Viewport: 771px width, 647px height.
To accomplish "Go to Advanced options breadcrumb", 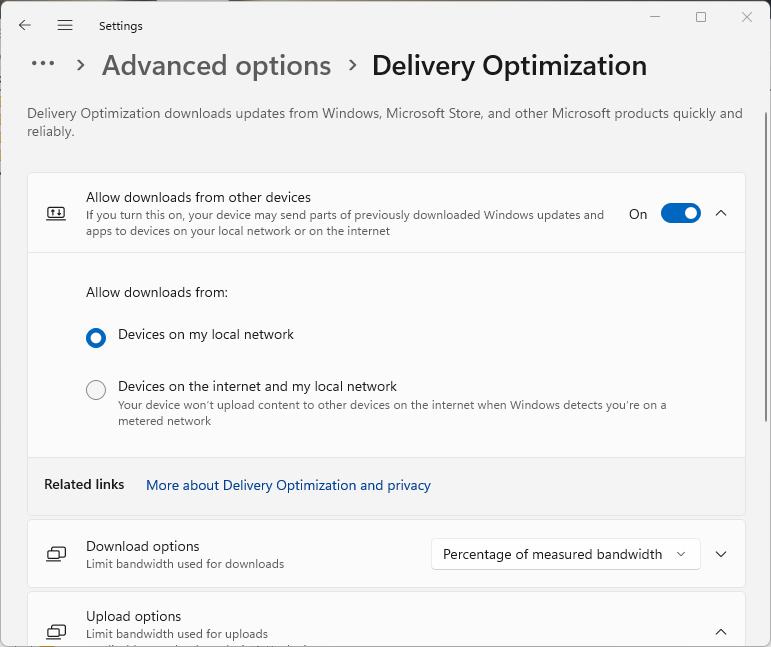I will click(x=216, y=66).
